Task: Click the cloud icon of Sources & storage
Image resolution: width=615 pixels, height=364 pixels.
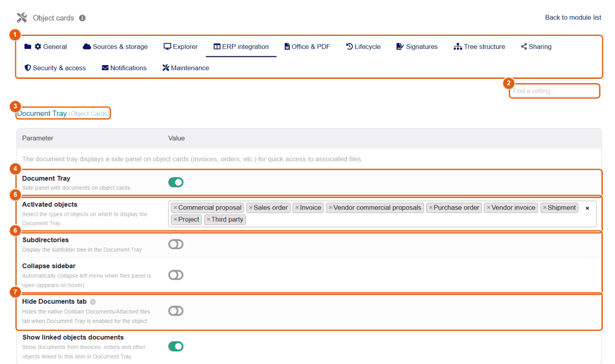Action: [x=87, y=46]
